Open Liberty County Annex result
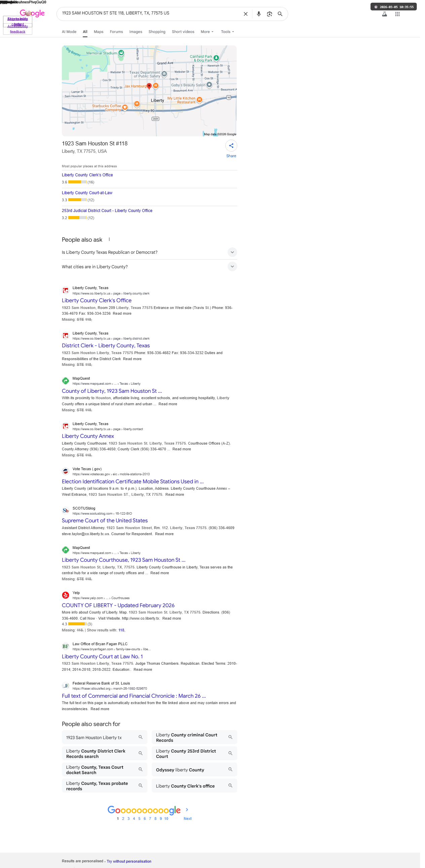The image size is (425, 868). pos(88,436)
